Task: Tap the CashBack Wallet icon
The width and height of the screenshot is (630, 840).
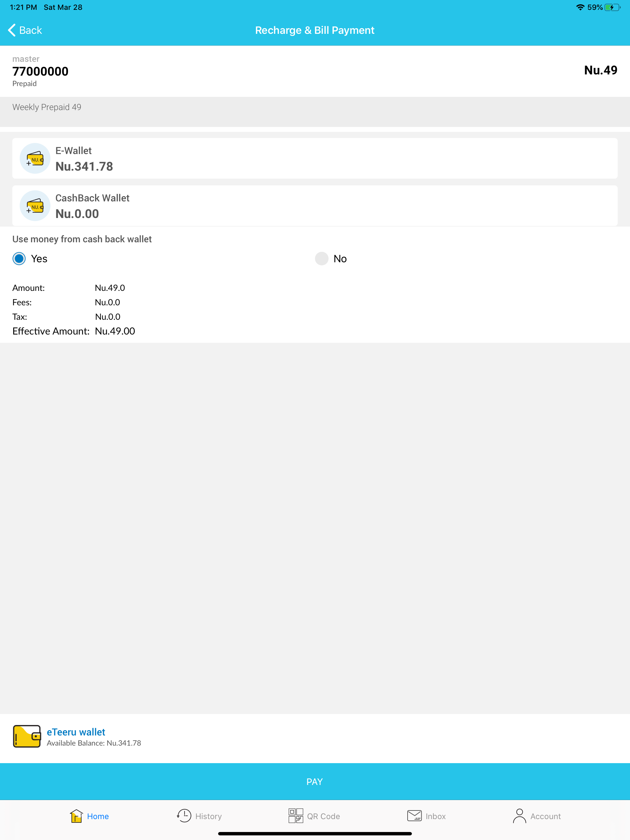Action: click(x=35, y=206)
